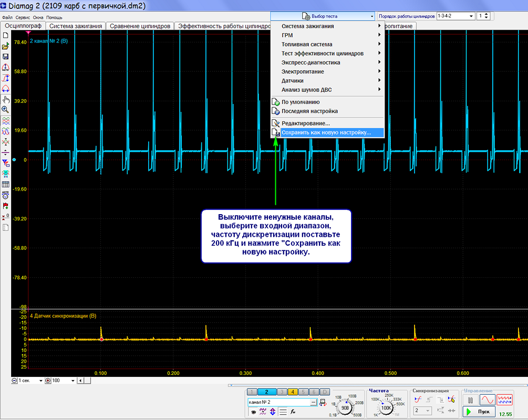Image resolution: width=528 pixels, height=420 pixels.
Task: Expand 'Система зажигания' submenu
Action: coord(327,26)
